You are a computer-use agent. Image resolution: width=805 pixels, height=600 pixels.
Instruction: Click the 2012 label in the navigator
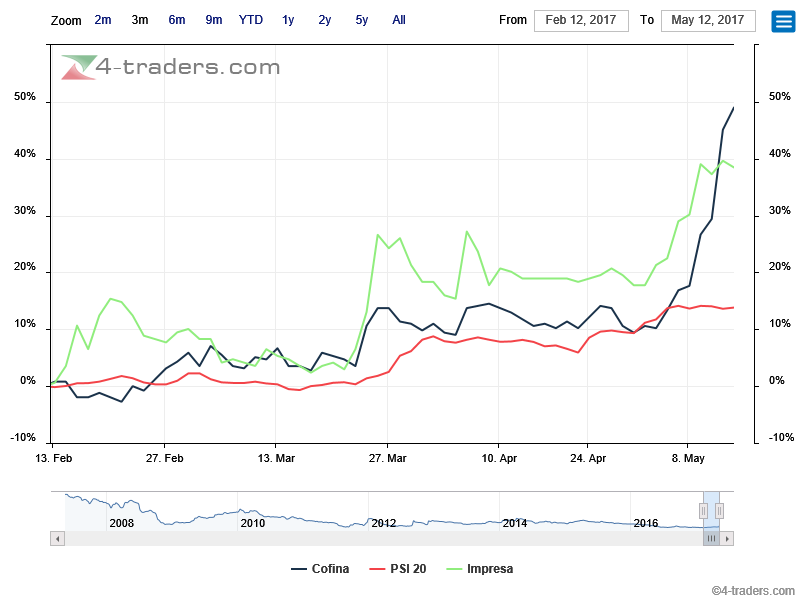click(384, 523)
